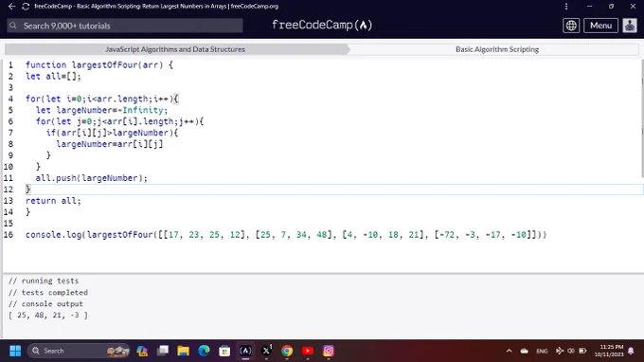Click the freeCodeCamp logo

pos(322,25)
